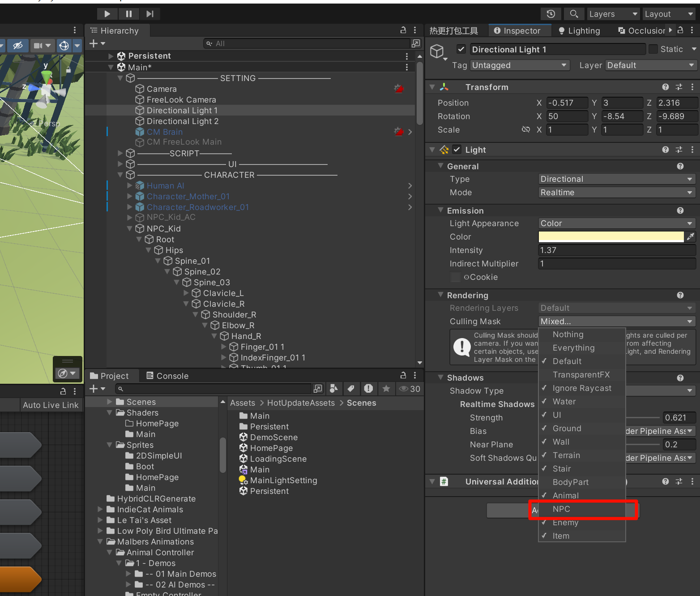Open the Light Mode dropdown showing Realtime
Viewport: 700px width, 596px height.
tap(617, 193)
